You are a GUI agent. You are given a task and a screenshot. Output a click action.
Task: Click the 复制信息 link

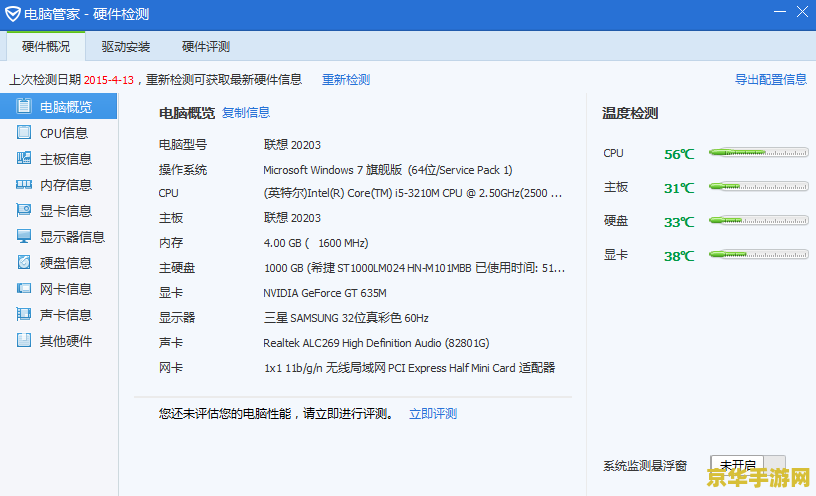[x=246, y=112]
